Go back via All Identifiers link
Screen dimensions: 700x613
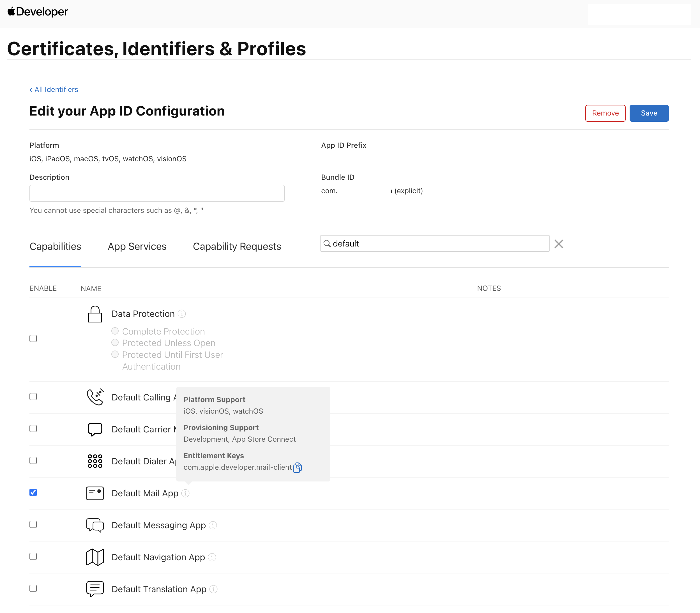[x=54, y=90]
